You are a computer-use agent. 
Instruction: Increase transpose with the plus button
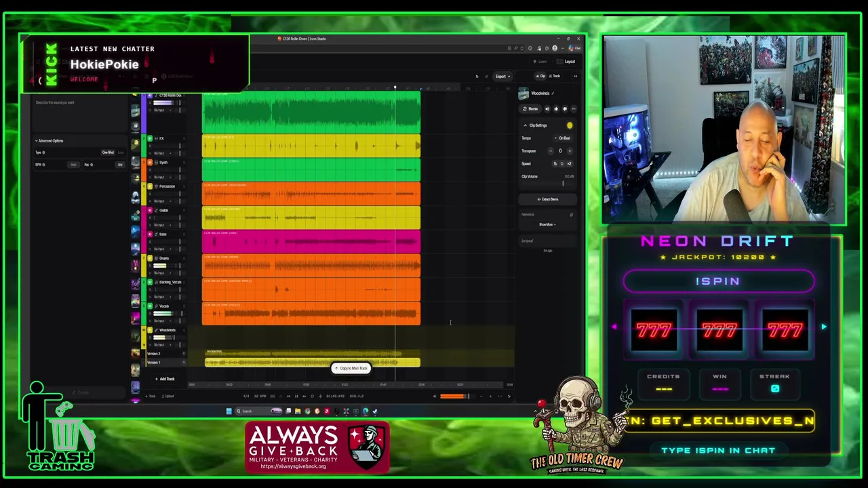tap(570, 150)
